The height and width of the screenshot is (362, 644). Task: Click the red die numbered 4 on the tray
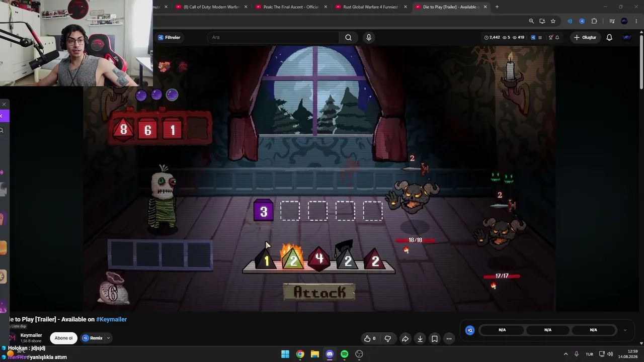(x=319, y=259)
